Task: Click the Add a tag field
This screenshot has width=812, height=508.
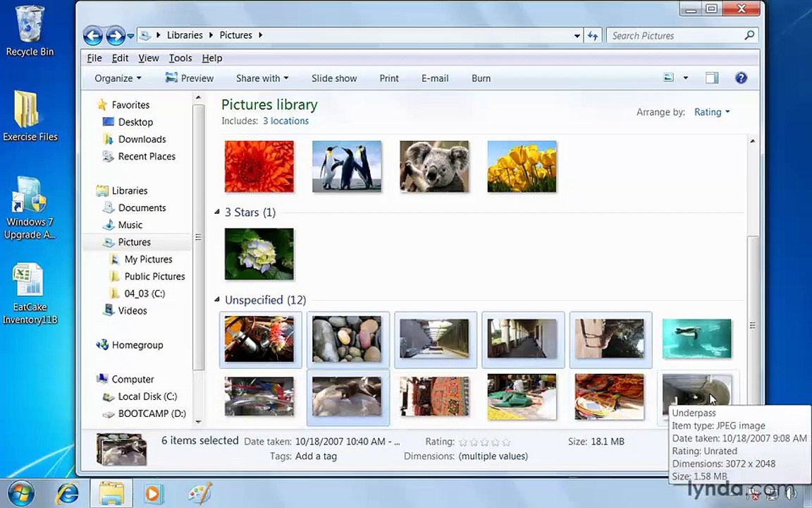Action: (x=316, y=456)
